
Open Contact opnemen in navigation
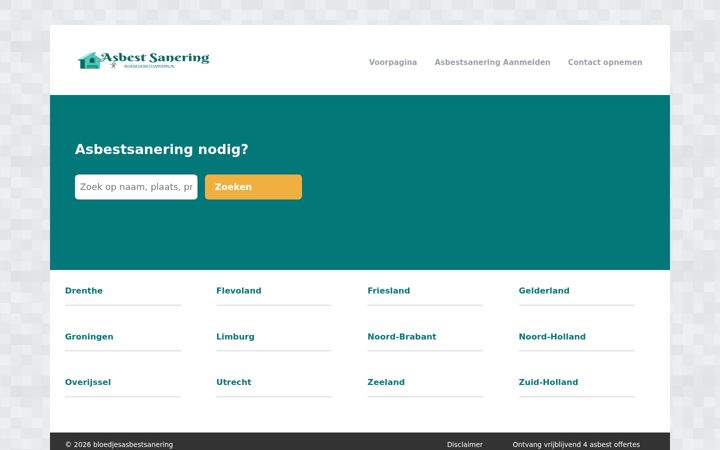point(605,62)
